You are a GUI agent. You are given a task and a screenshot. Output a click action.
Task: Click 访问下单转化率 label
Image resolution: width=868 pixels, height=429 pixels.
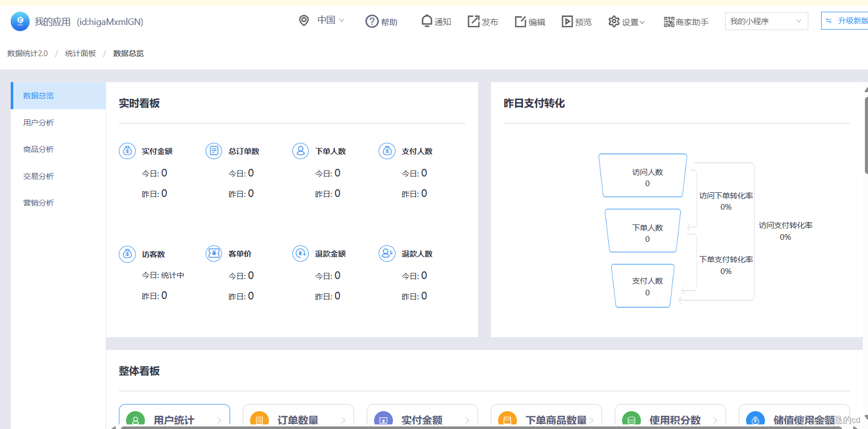[726, 196]
